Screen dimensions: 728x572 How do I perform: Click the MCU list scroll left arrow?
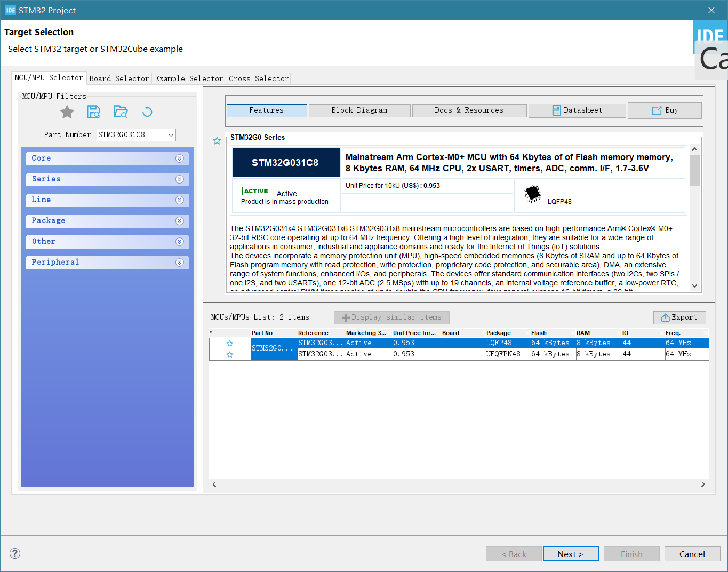(214, 484)
